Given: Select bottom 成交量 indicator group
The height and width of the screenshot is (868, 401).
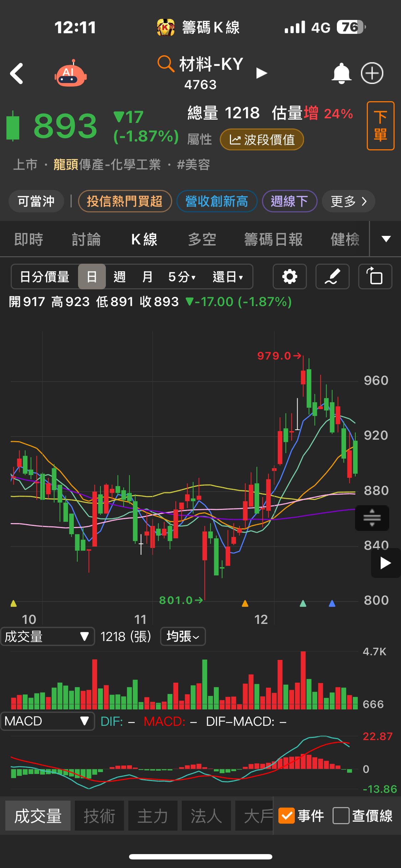Looking at the screenshot, I should (x=38, y=816).
